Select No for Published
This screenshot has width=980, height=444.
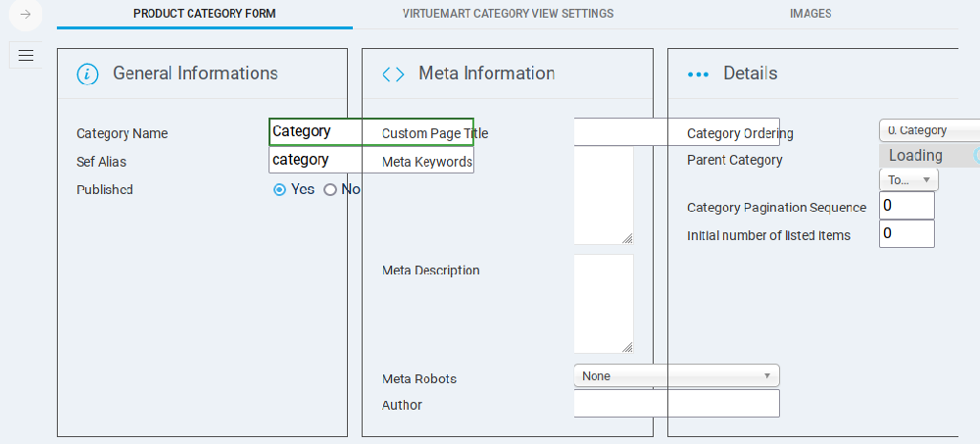(x=330, y=190)
